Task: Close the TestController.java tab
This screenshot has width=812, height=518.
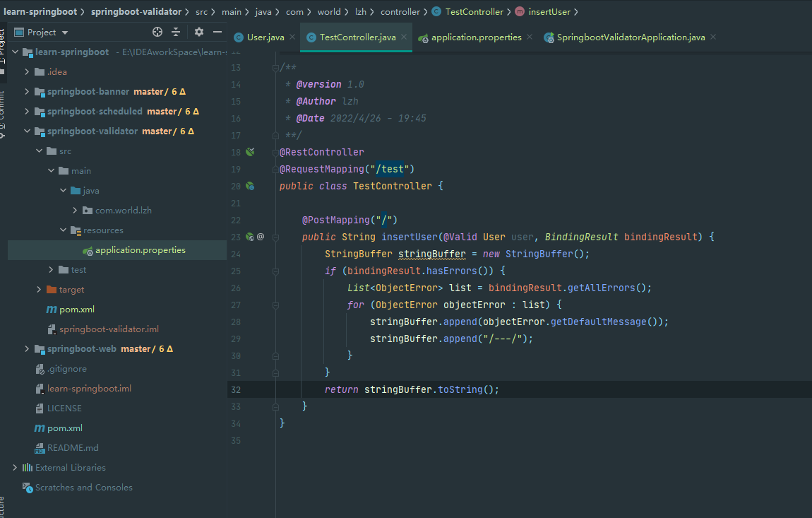Action: [404, 37]
